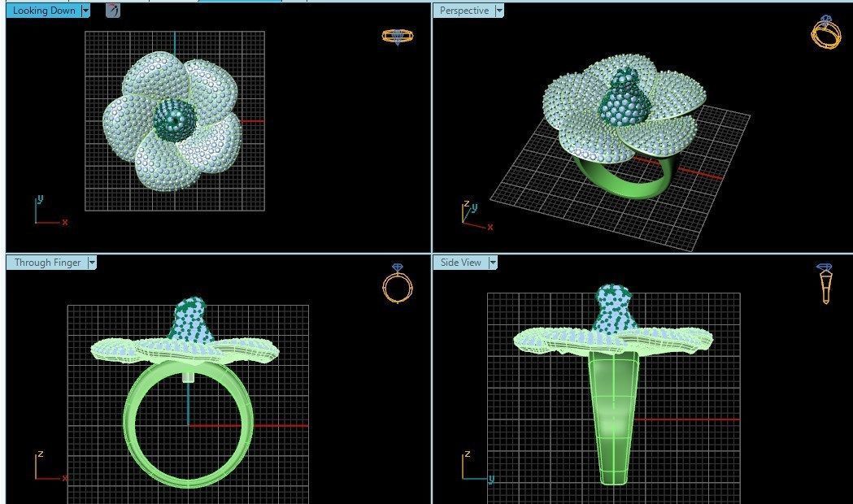This screenshot has height=504, width=853.
Task: Select the flower center cluster in Looking Down view
Action: click(x=174, y=120)
